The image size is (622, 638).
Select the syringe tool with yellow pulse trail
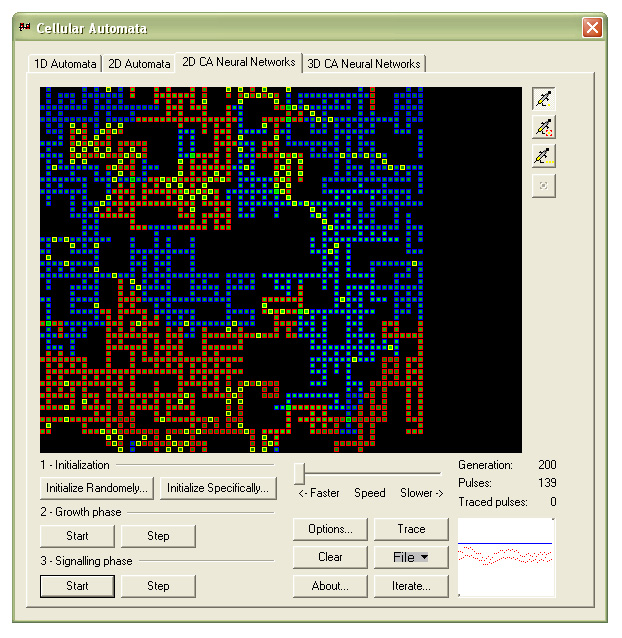tap(543, 156)
